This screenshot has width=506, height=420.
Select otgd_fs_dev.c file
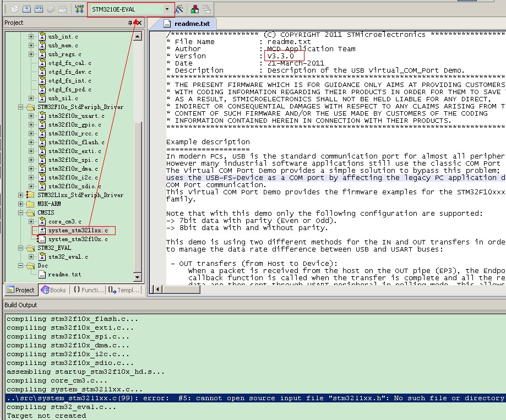70,72
